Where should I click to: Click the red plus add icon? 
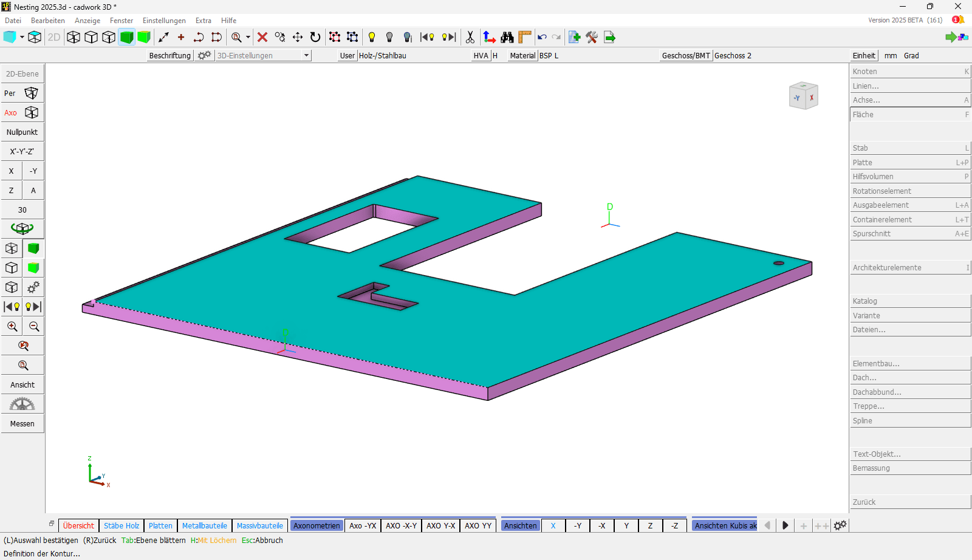[x=181, y=37]
